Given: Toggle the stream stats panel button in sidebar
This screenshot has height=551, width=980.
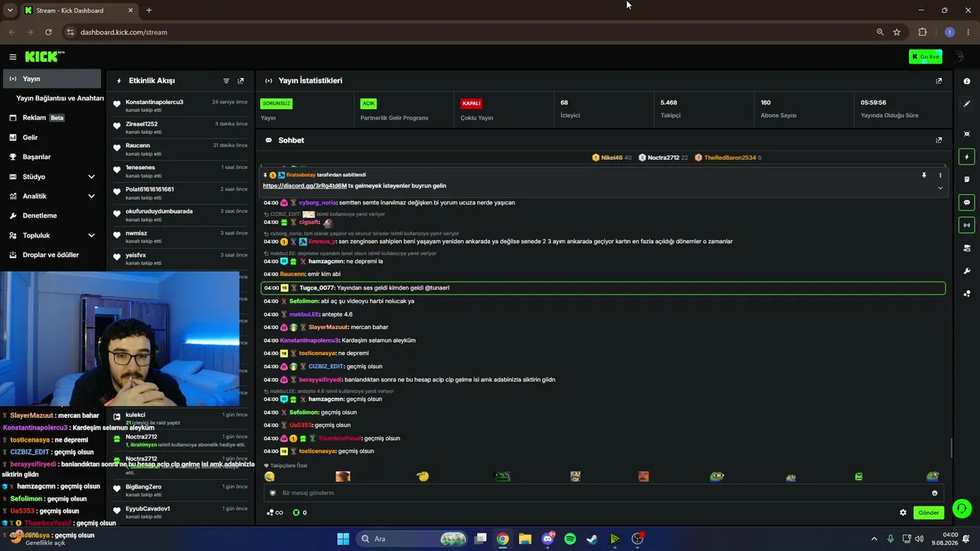Looking at the screenshot, I should point(967,225).
